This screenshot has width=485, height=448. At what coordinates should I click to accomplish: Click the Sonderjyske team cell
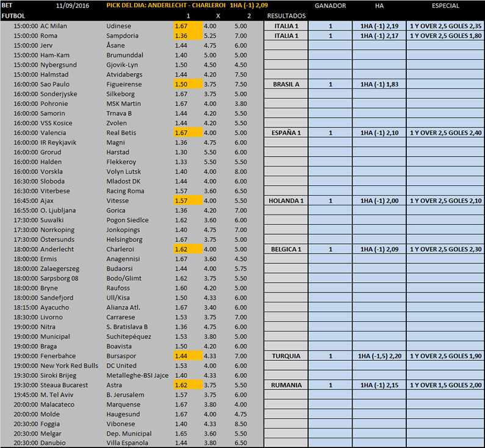pyautogui.click(x=59, y=94)
